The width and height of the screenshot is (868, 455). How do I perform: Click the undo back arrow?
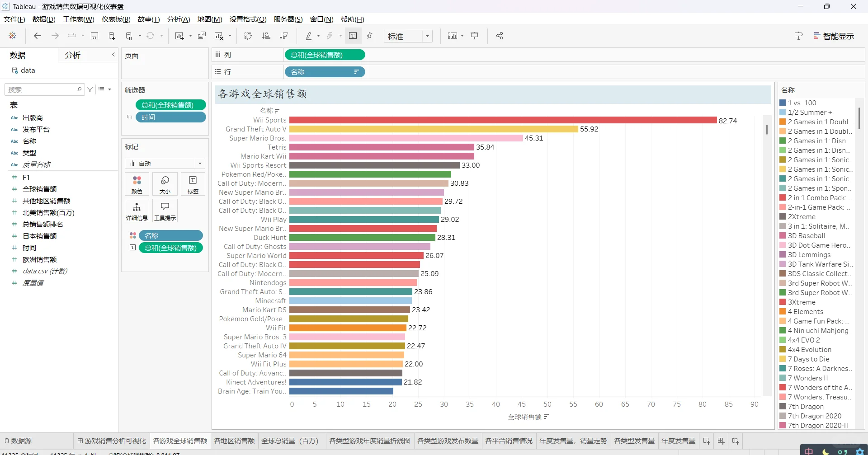(38, 36)
